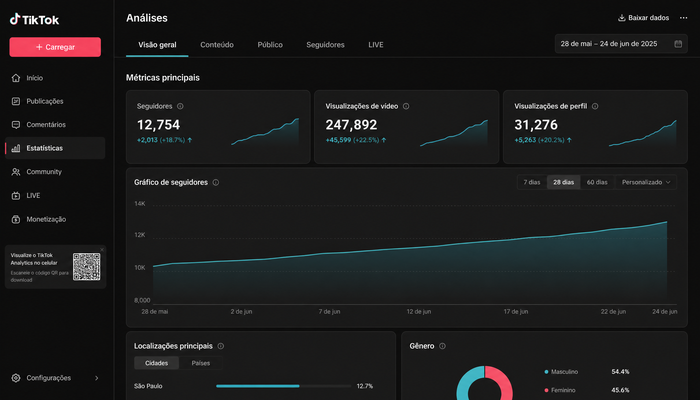Screen dimensions: 700x400
Task: Open the Seguidores tab
Action: coord(325,45)
